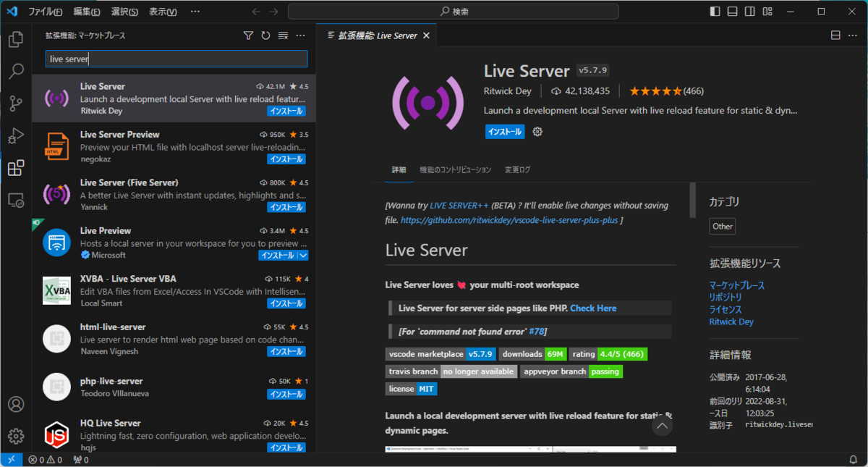
Task: Click the filter extensions funnel icon
Action: click(x=248, y=35)
